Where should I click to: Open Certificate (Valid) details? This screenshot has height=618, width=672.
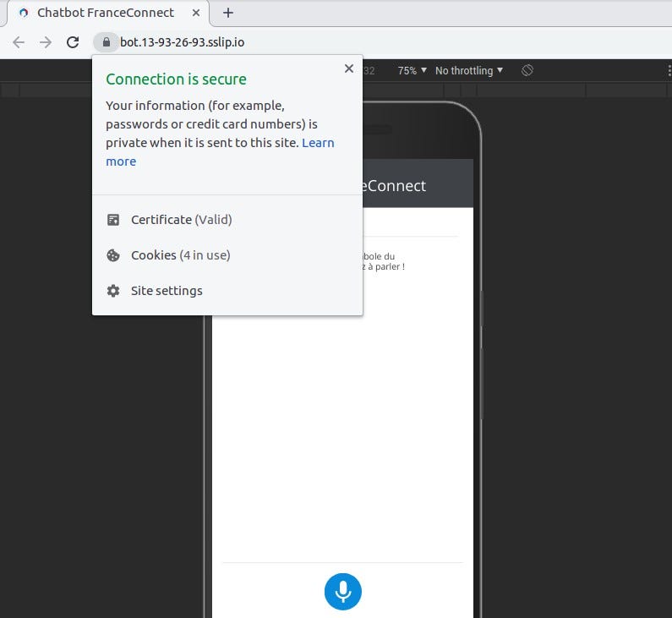[x=227, y=220]
